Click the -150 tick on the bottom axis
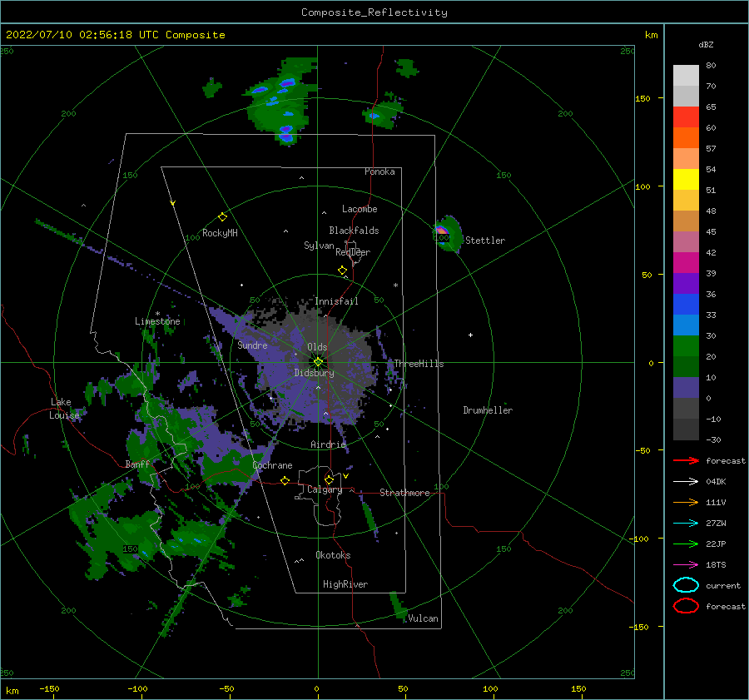 [49, 688]
